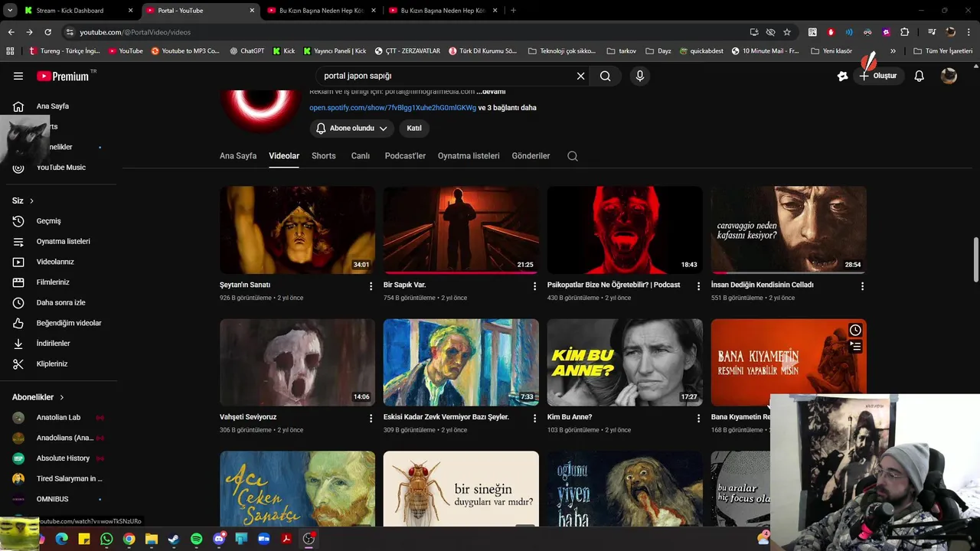This screenshot has height=551, width=980.
Task: Open a new browser tab with plus
Action: [x=513, y=11]
